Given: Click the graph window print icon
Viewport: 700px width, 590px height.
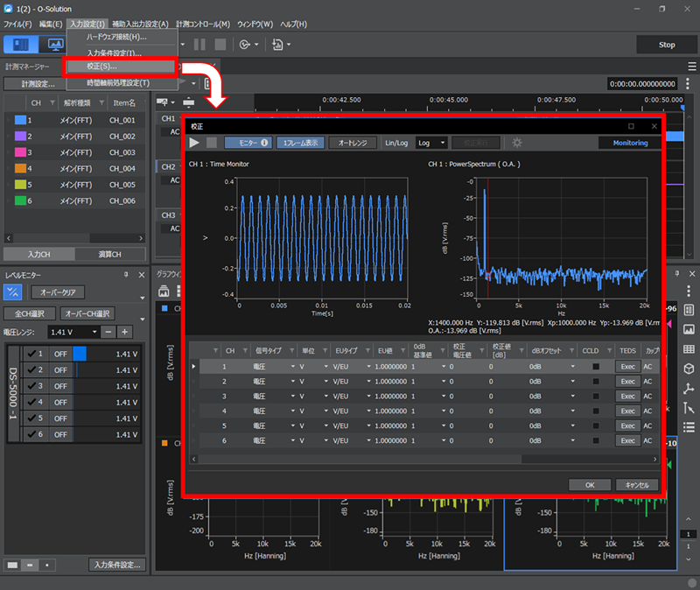Looking at the screenshot, I should tap(164, 291).
